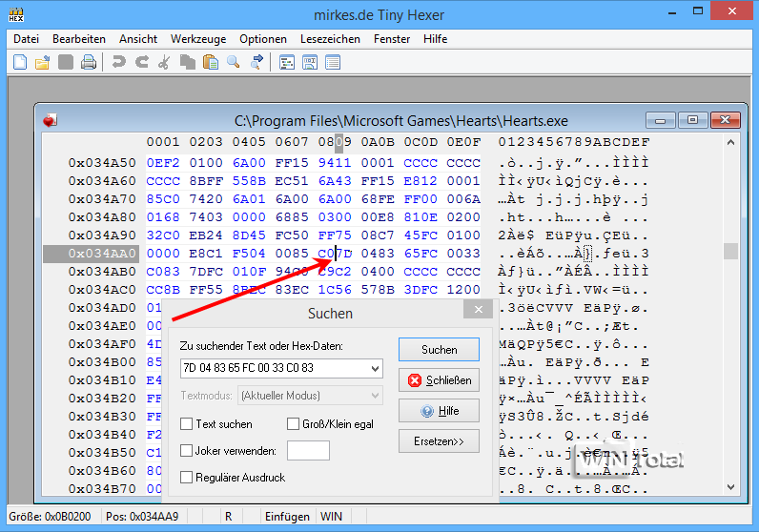Click the hex view scrollbar down arrow
The width and height of the screenshot is (759, 532).
pos(731,486)
